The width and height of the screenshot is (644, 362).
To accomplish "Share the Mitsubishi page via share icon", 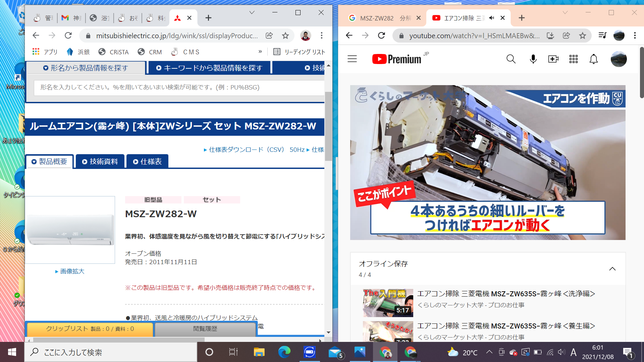I will pos(269,36).
